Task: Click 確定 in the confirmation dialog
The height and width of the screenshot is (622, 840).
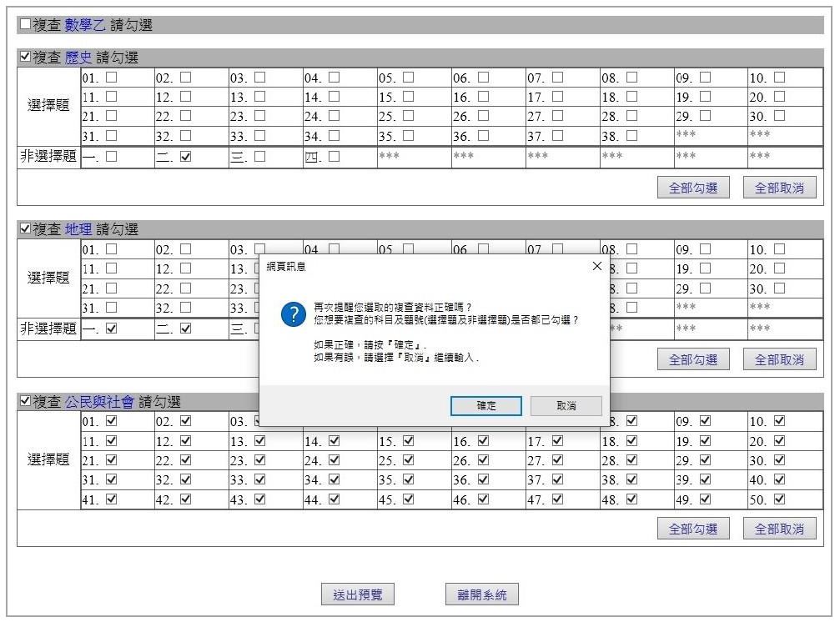Action: [x=485, y=406]
